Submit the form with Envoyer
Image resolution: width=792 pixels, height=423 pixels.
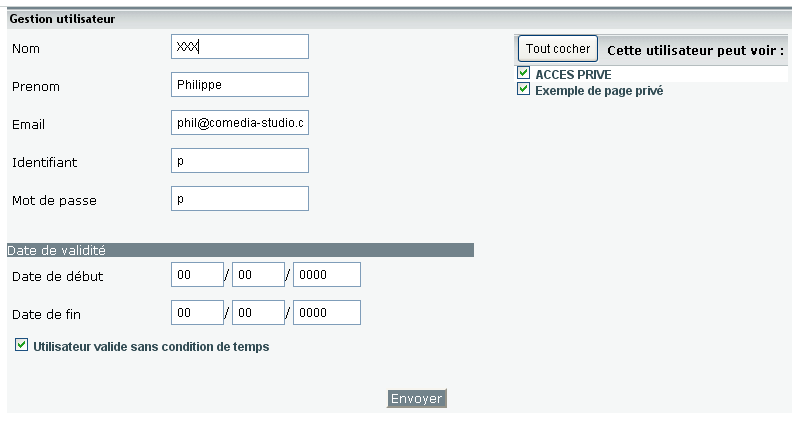click(416, 399)
